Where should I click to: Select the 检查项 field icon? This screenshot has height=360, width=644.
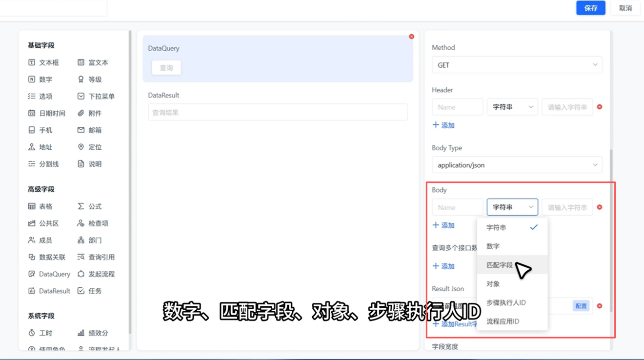coord(81,223)
